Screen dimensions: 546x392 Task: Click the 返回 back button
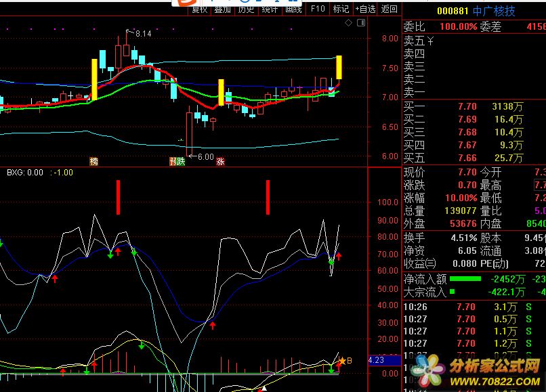[390, 9]
